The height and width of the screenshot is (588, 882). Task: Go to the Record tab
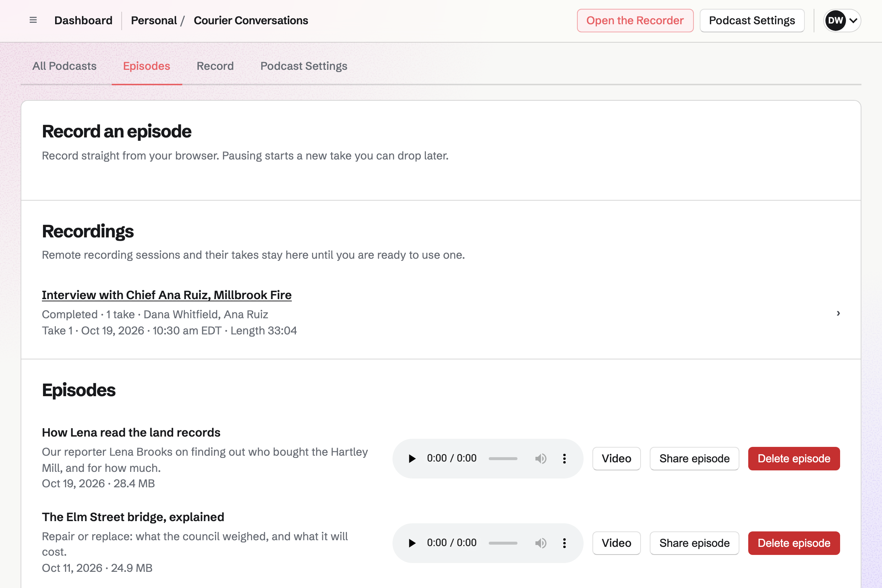click(215, 66)
